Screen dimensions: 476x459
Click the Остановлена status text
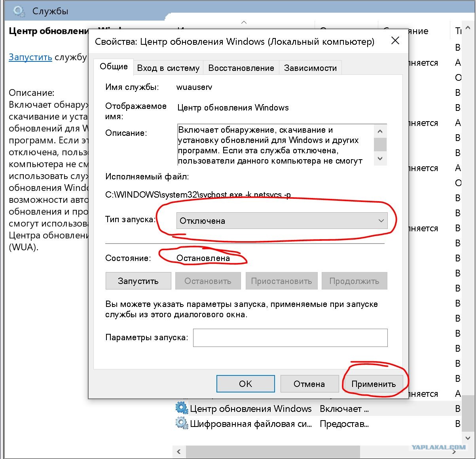(203, 258)
